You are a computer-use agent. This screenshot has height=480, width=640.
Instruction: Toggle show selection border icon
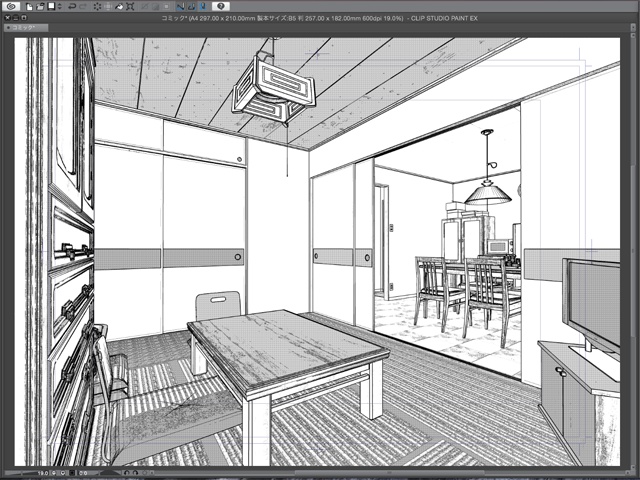click(167, 6)
